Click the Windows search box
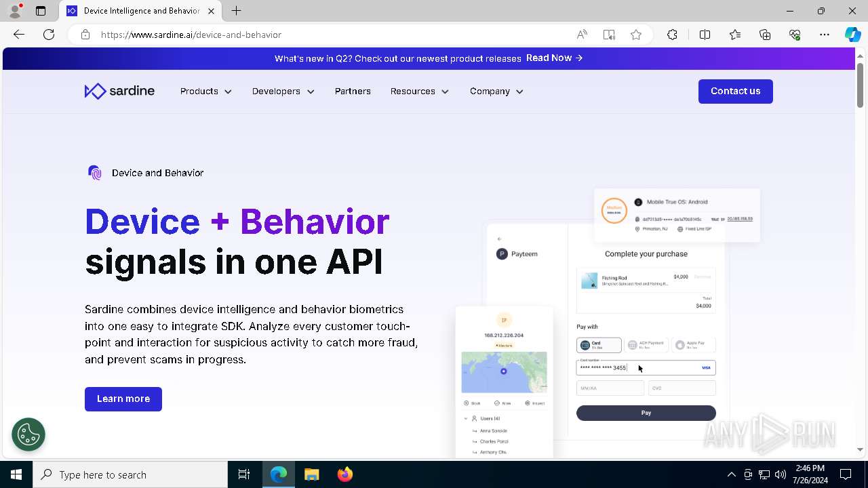Image resolution: width=868 pixels, height=488 pixels. pos(130,474)
